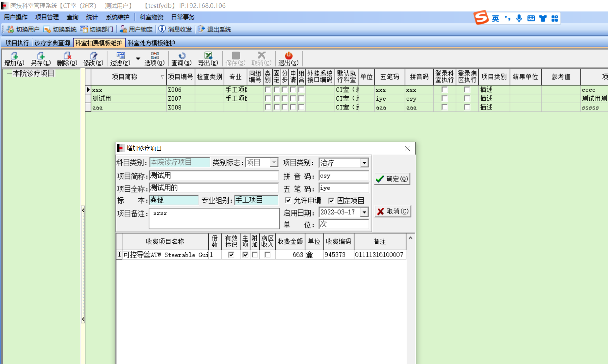The width and height of the screenshot is (608, 364).
Task: Click the 单位 input field showing 次
Action: [x=344, y=224]
